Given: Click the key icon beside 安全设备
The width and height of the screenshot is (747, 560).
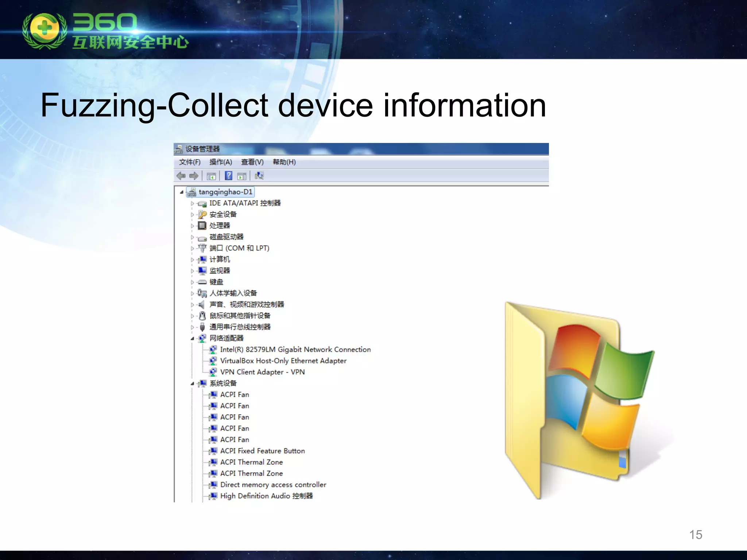Looking at the screenshot, I should pyautogui.click(x=202, y=214).
